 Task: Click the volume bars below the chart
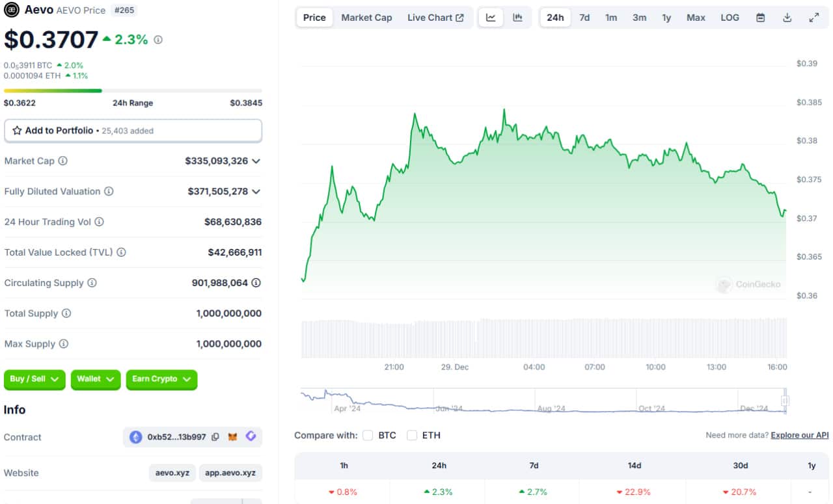pos(543,338)
